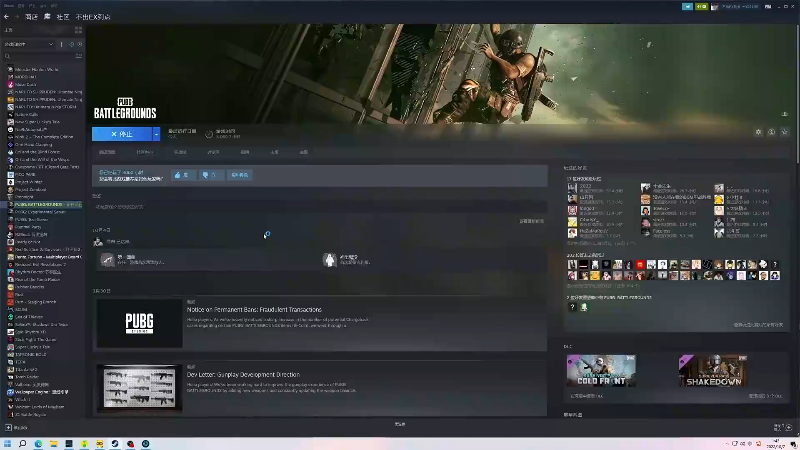Open Microsoft Edge from taskbar
Screen dimensions: 800x450
(38, 444)
